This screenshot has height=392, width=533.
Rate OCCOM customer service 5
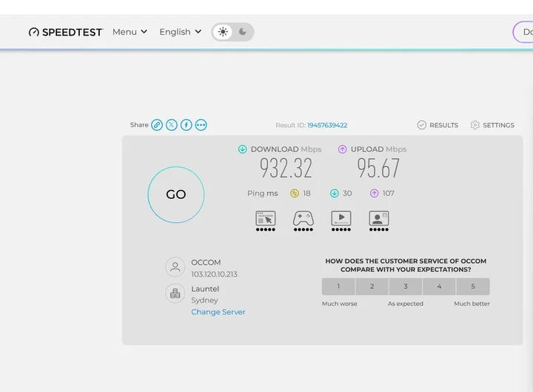[473, 286]
